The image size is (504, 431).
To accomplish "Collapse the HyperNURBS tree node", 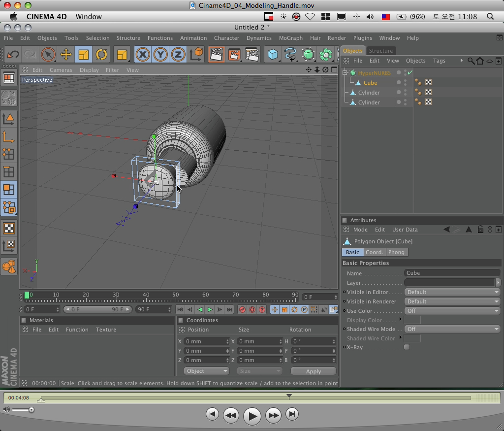I will click(345, 73).
